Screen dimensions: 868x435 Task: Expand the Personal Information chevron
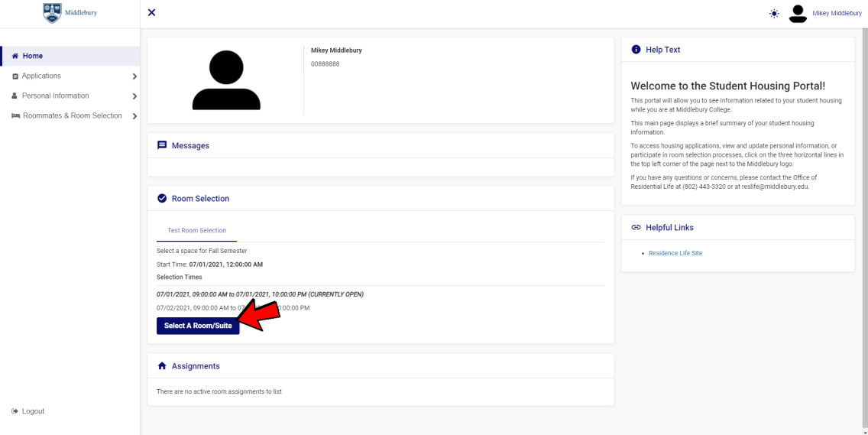point(134,96)
